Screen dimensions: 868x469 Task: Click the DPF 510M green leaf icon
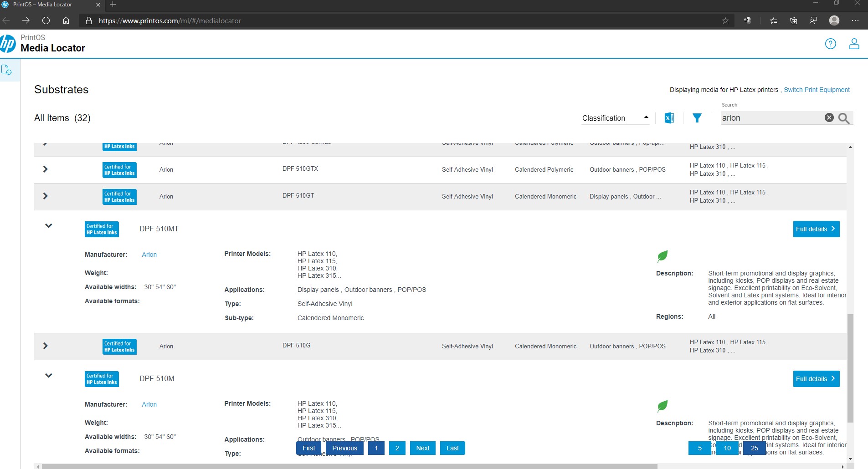(x=663, y=406)
